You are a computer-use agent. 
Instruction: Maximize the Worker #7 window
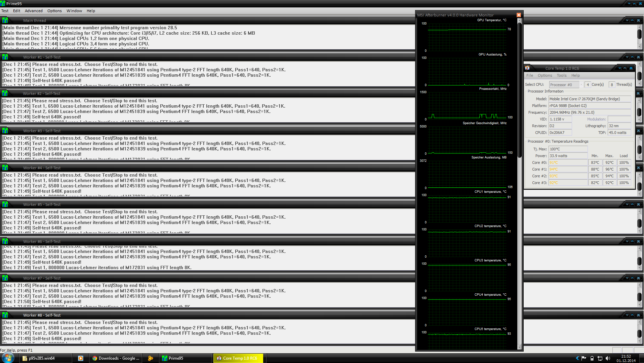(x=632, y=278)
